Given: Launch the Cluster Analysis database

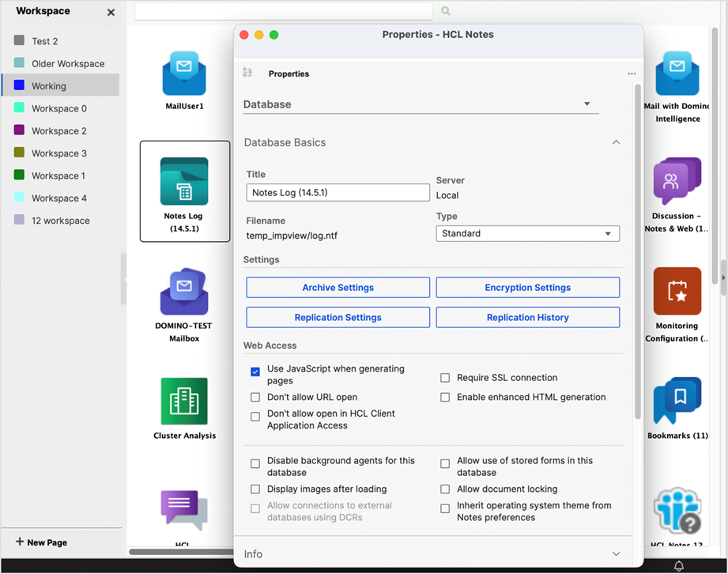Looking at the screenshot, I should (x=184, y=399).
